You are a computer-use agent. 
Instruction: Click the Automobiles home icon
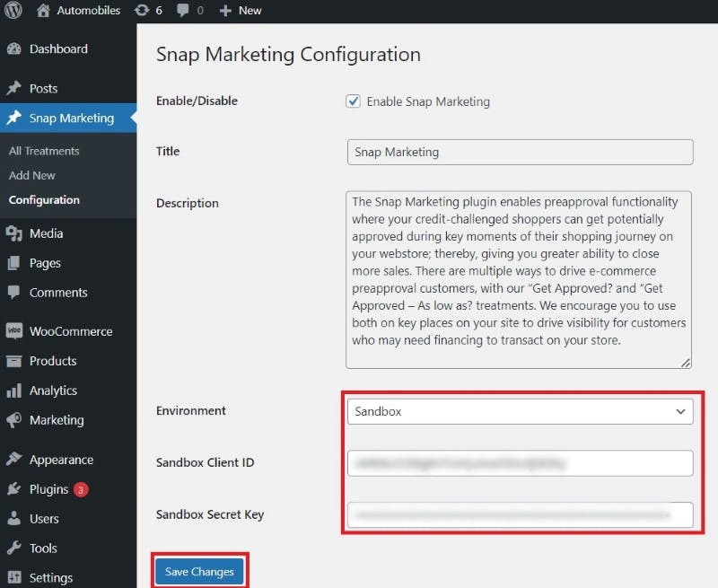tap(44, 11)
